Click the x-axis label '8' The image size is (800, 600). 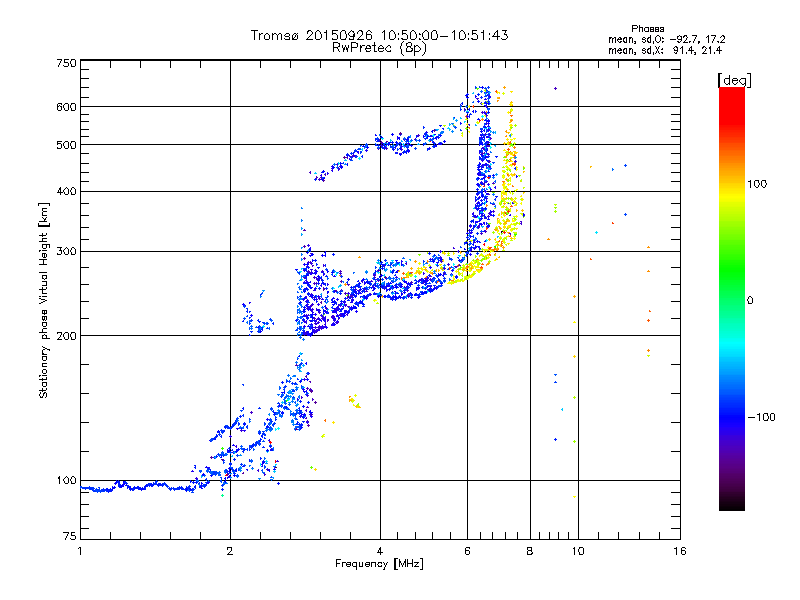(x=530, y=551)
